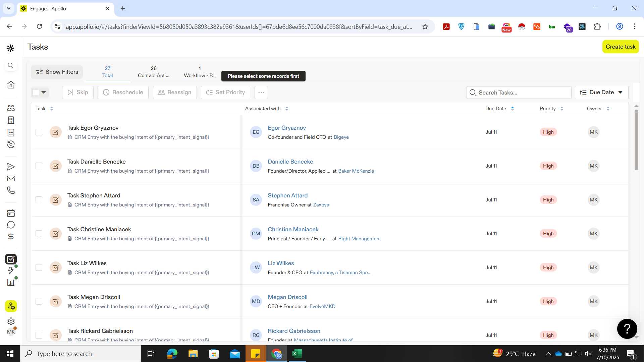
Task: Open the Bigeye company link
Action: click(341, 137)
